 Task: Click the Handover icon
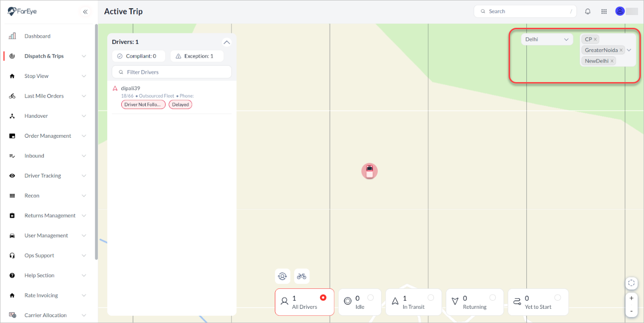pyautogui.click(x=12, y=116)
